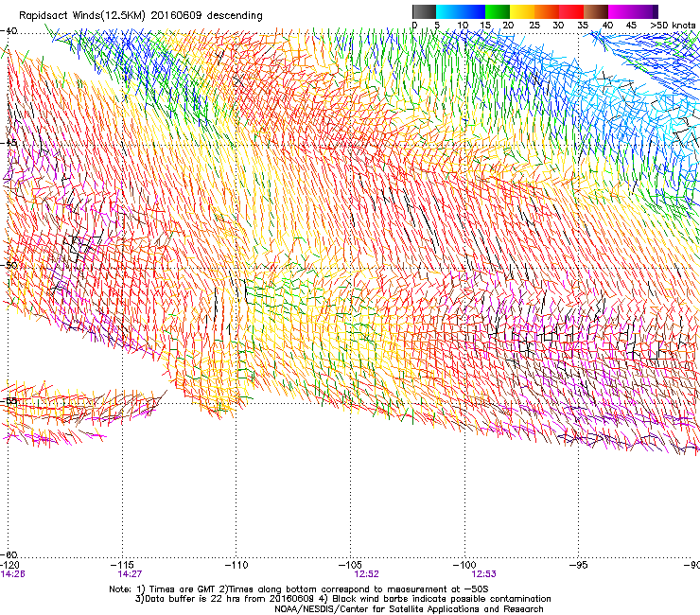Select the orange 25–30 knots color bar segment
The width and height of the screenshot is (700, 615).
tap(547, 11)
